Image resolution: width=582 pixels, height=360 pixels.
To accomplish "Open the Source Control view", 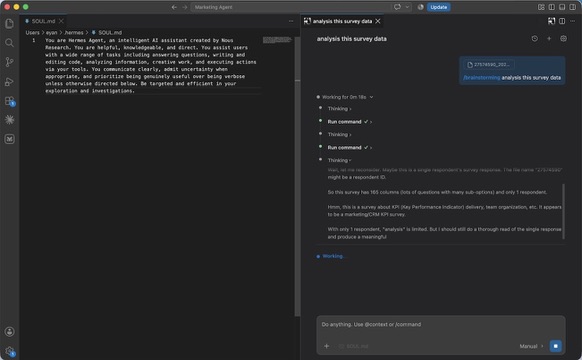I will tap(10, 62).
